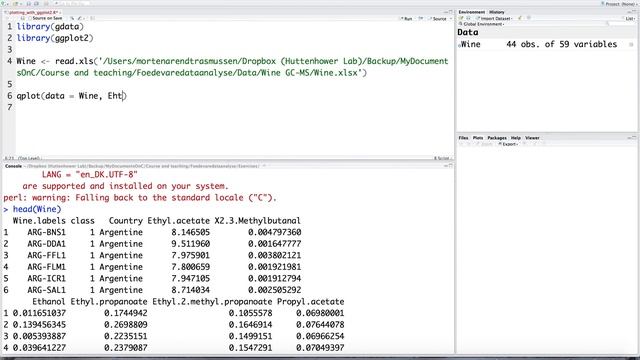Source the script with Source button
The image size is (640, 360).
pos(438,19)
